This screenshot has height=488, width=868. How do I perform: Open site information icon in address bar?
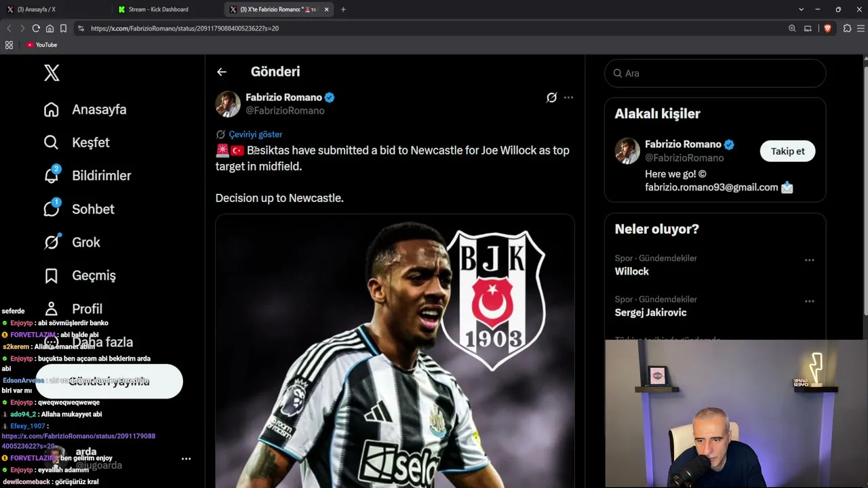(81, 28)
